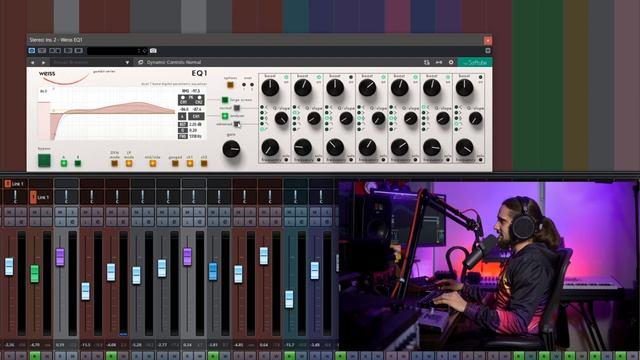Click the Softube logo button
The image size is (640, 360).
pyautogui.click(x=475, y=62)
